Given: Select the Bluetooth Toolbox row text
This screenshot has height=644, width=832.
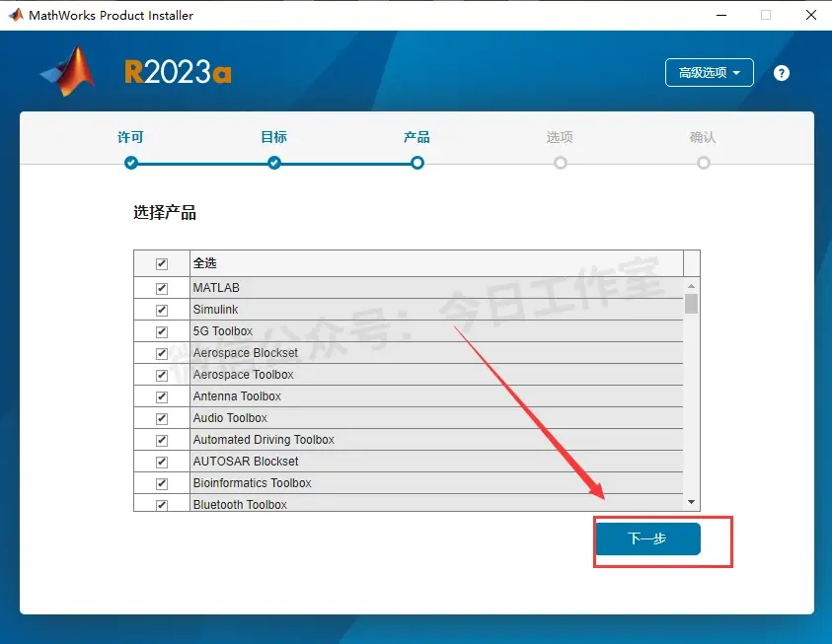Looking at the screenshot, I should click(240, 505).
